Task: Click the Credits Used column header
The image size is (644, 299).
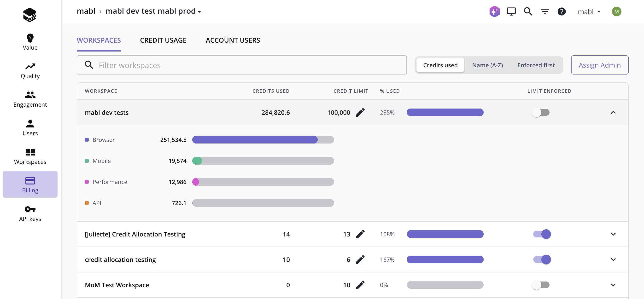Action: tap(271, 91)
